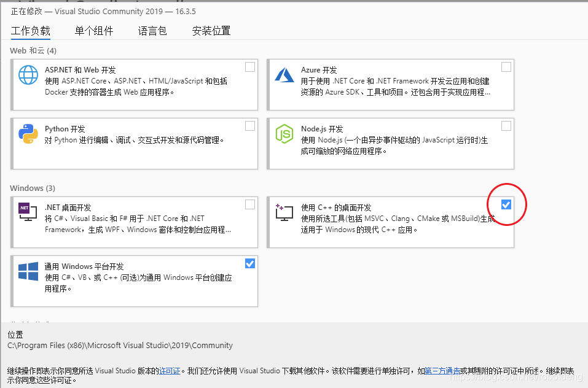Open the 许可证 license link

170,371
